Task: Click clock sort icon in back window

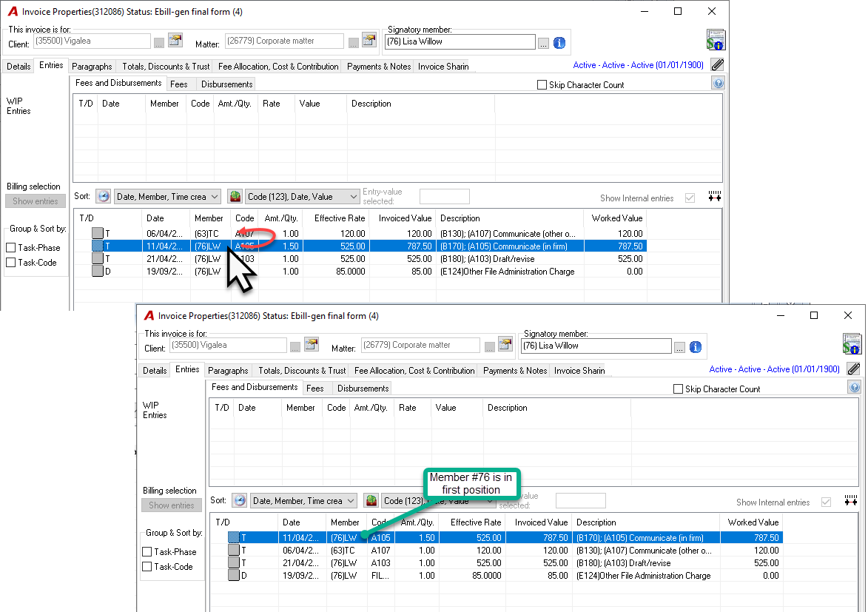Action: pos(104,197)
